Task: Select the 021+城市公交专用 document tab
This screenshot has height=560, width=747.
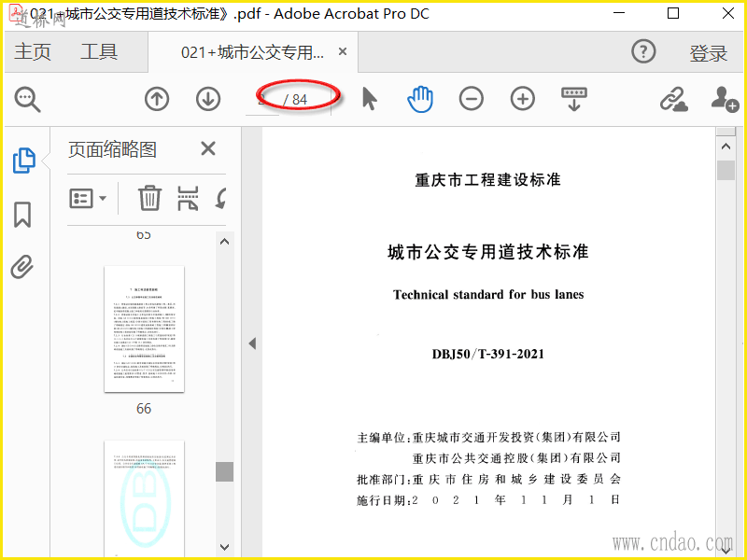Action: [252, 52]
